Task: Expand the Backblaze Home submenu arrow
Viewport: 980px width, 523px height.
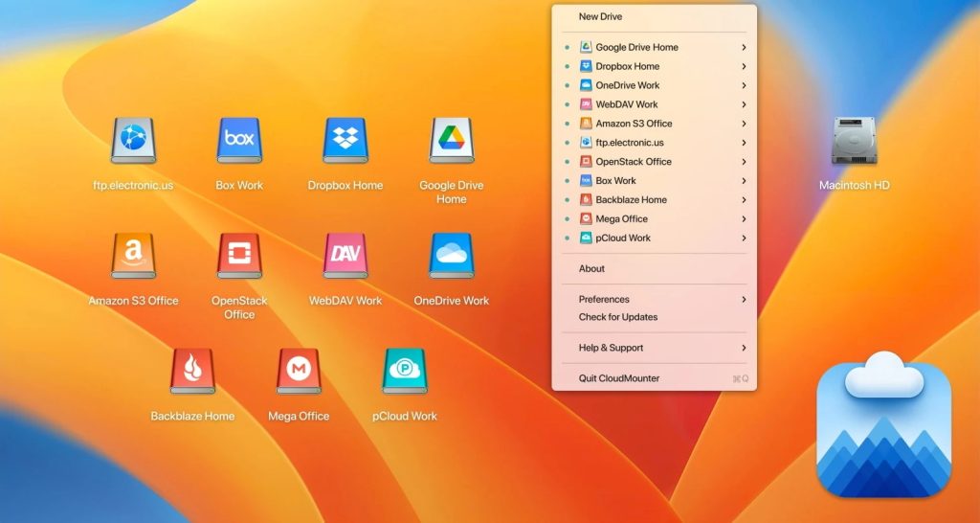Action: (x=744, y=199)
